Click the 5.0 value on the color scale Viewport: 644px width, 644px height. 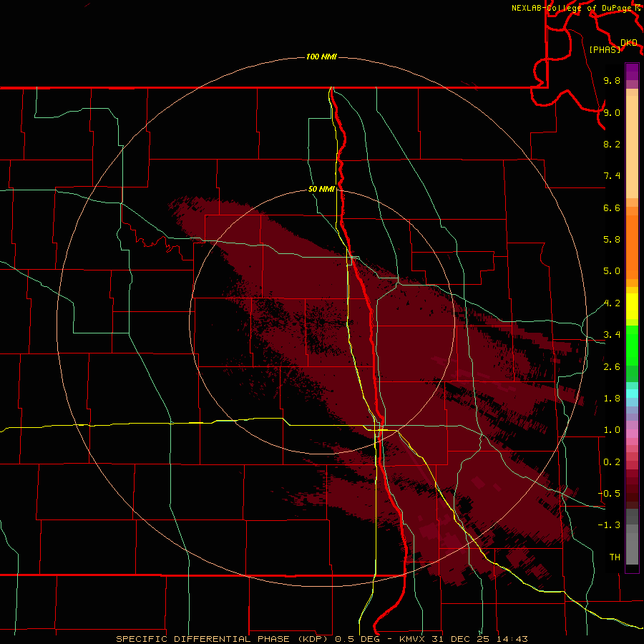(x=612, y=271)
